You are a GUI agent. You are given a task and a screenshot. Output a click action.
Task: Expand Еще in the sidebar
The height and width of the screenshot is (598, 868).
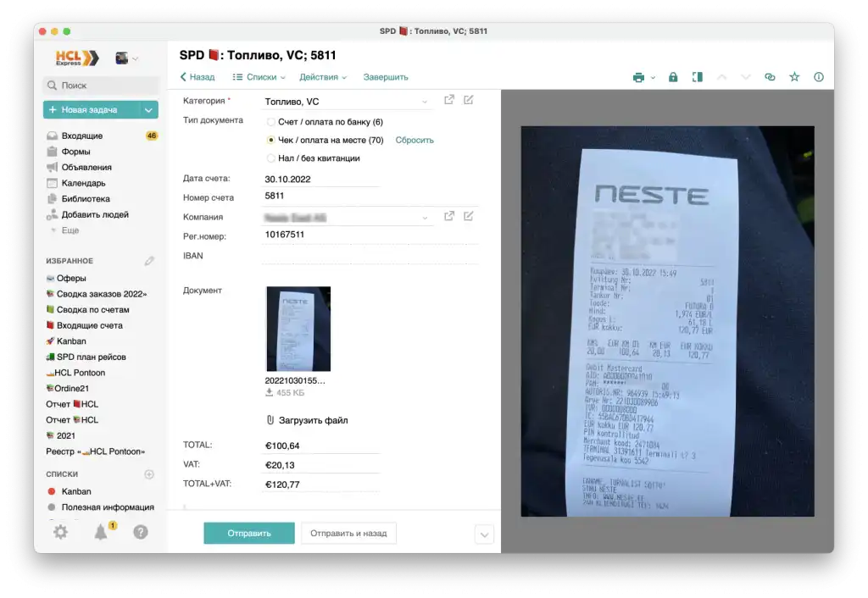(x=70, y=230)
